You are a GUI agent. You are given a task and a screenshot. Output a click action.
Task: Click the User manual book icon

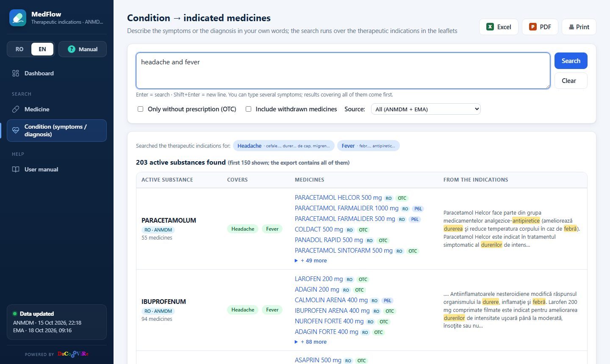[16, 169]
